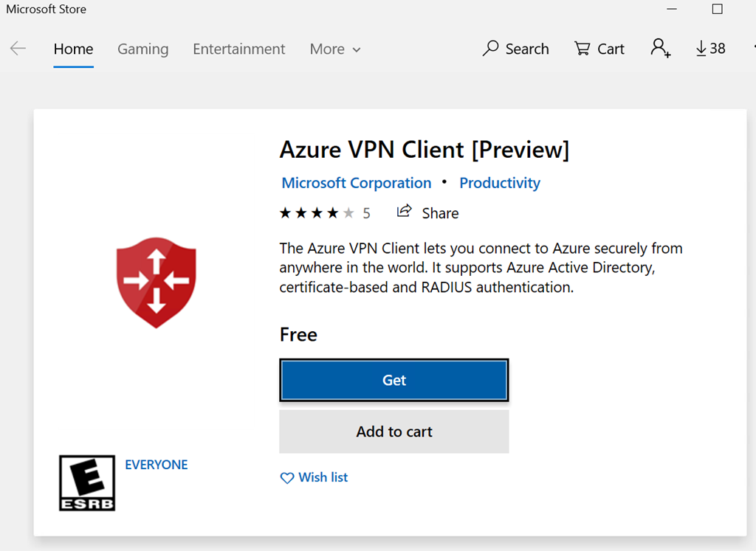Viewport: 756px width, 551px height.
Task: Click the Azure VPN red shield logo
Action: coord(156,280)
